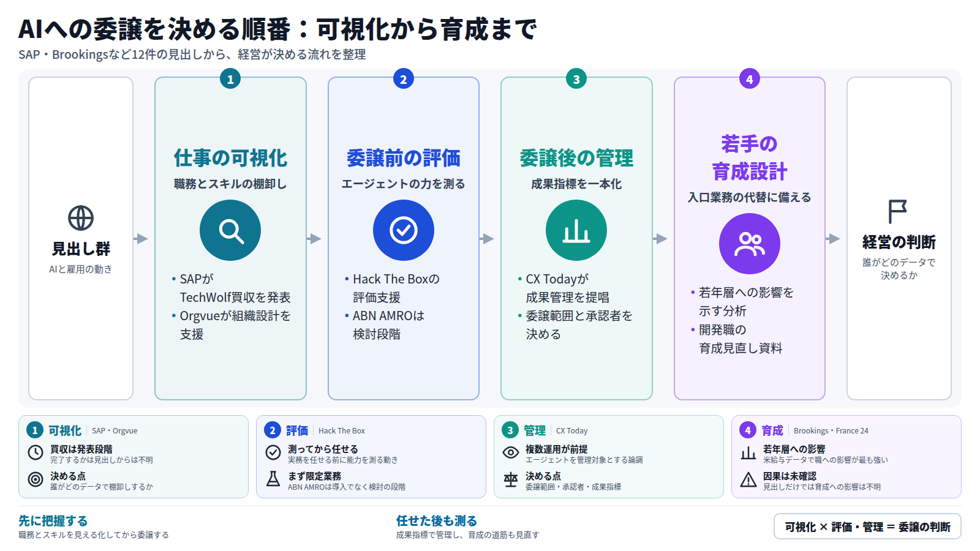Click the 育成見直し資料 text
This screenshot has width=980, height=551.
pos(741,348)
